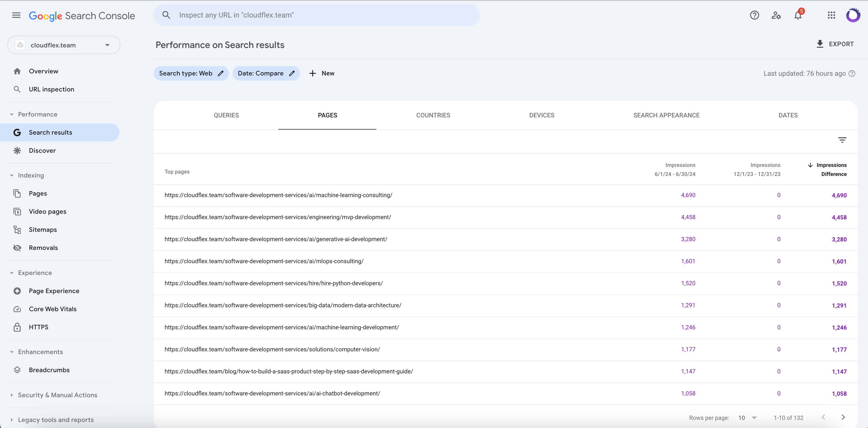Open the account profile avatar

[853, 15]
